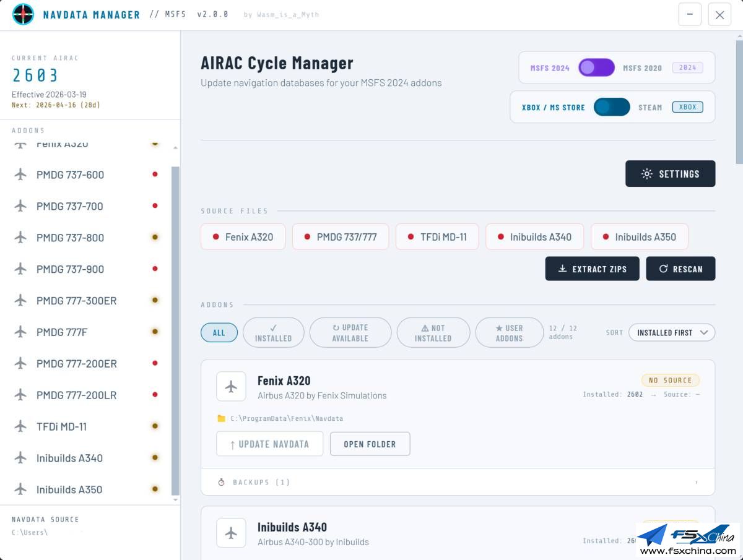Screen dimensions: 743x560
Task: Click the airplane icon beside TFDi MD-11
Action: (x=20, y=426)
